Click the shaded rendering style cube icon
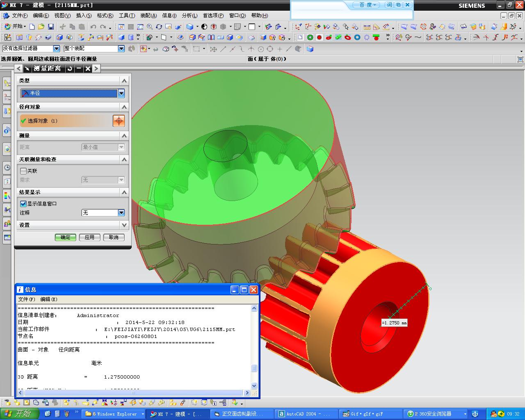Viewport: 525px width, 420px height. point(190,27)
